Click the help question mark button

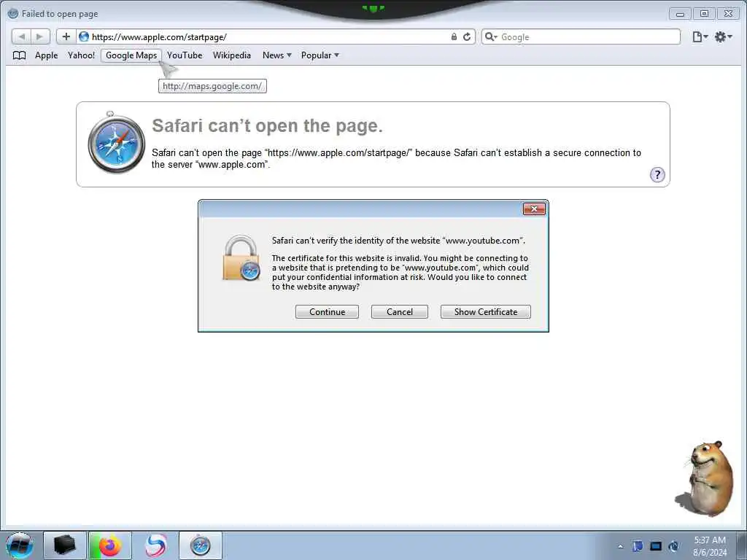pyautogui.click(x=657, y=175)
